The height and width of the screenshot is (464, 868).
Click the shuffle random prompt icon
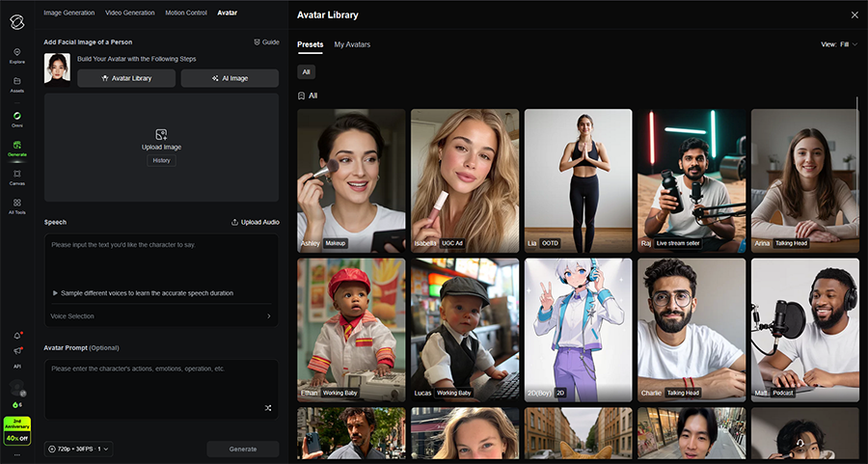[x=268, y=408]
